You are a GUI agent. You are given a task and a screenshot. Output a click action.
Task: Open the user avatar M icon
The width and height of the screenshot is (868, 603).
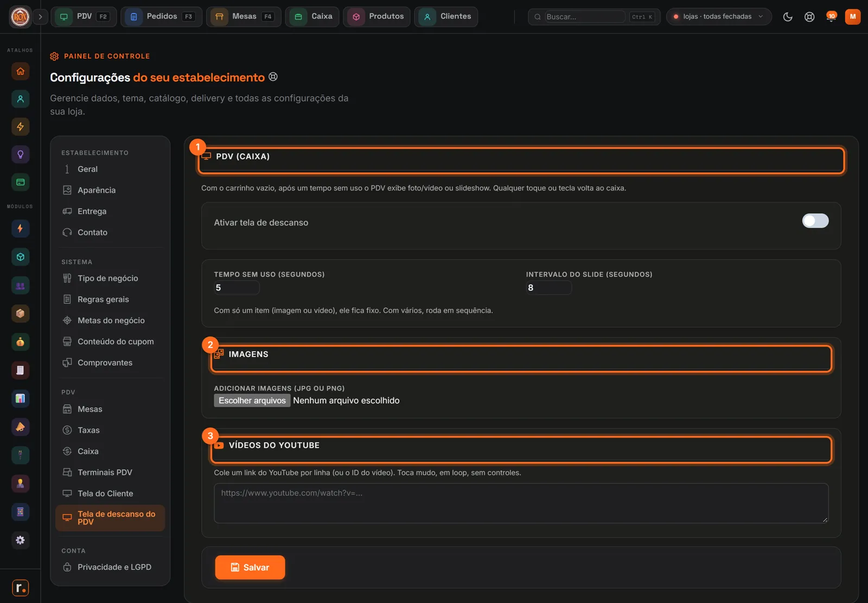(853, 17)
